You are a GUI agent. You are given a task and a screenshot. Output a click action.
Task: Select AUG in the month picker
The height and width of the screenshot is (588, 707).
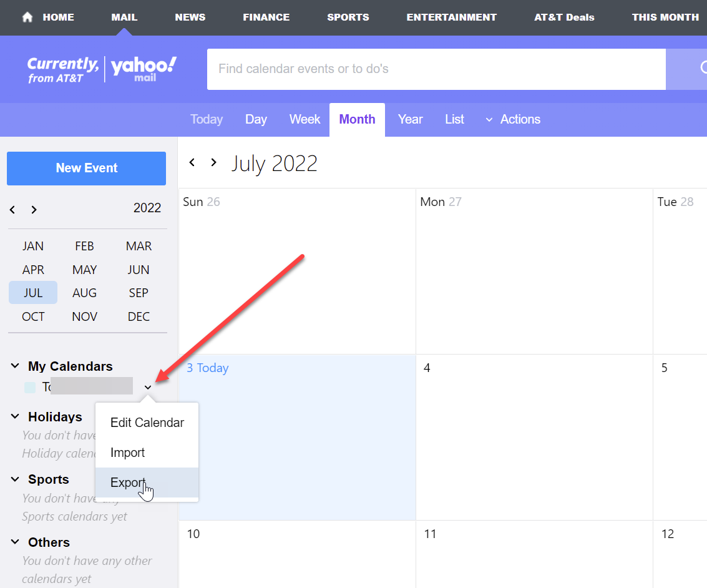point(84,293)
